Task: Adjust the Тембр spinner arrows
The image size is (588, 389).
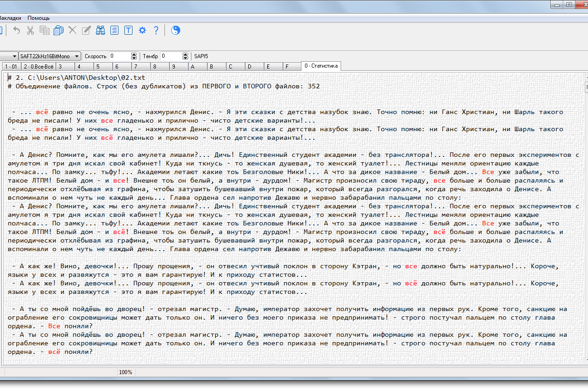Action: [x=185, y=56]
